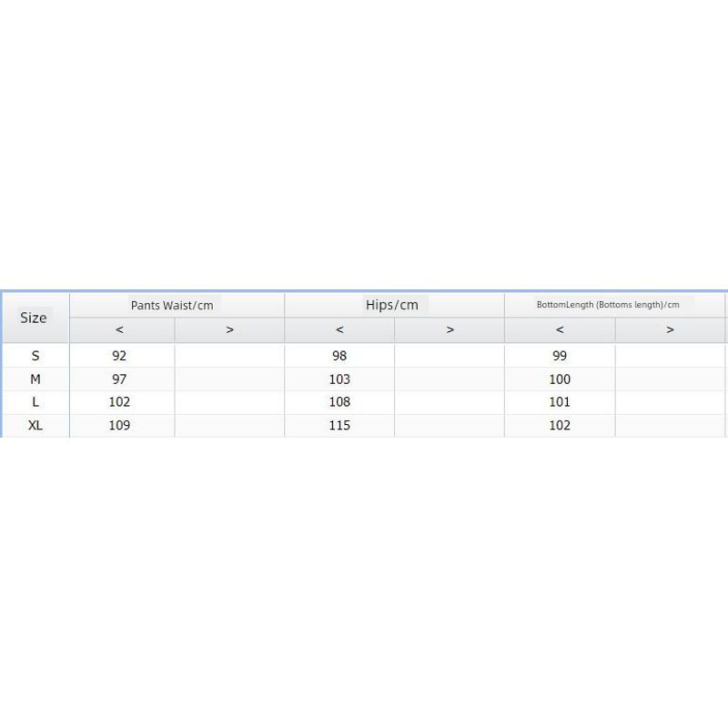The width and height of the screenshot is (728, 728).
Task: Click the Size column header
Action: [34, 318]
